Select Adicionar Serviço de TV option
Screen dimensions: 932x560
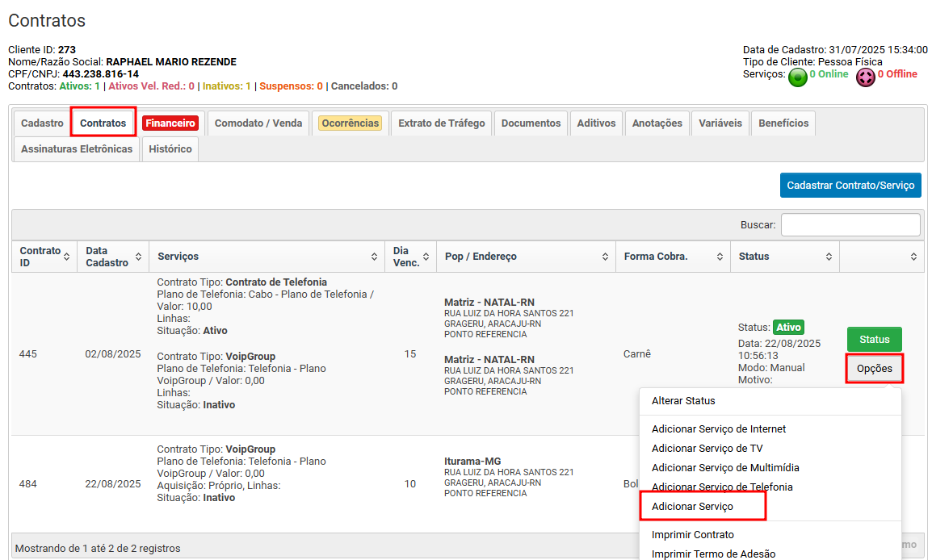(x=707, y=449)
